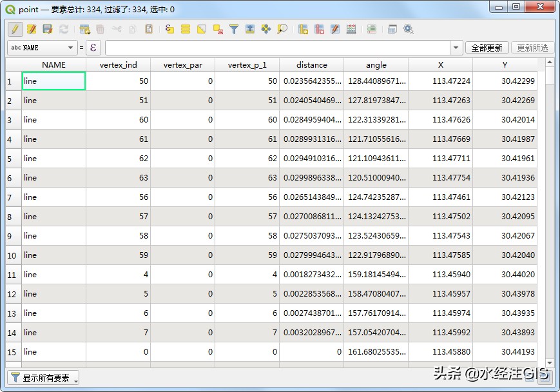Click the Deselect all features icon
Screen dimensions: 560x392
click(x=218, y=29)
